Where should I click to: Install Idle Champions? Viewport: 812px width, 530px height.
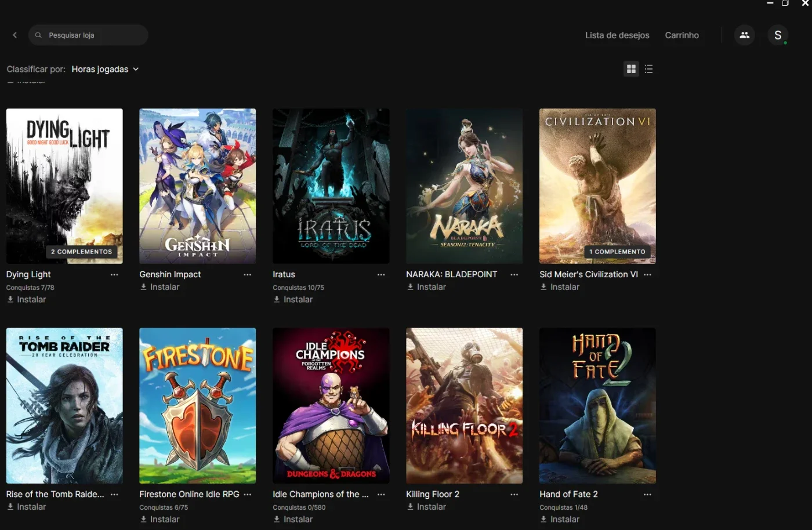293,520
